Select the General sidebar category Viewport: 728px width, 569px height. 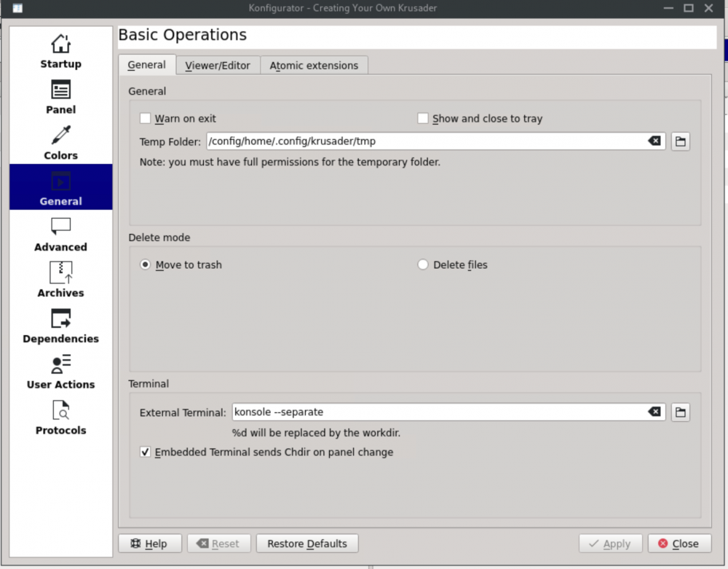coord(61,187)
